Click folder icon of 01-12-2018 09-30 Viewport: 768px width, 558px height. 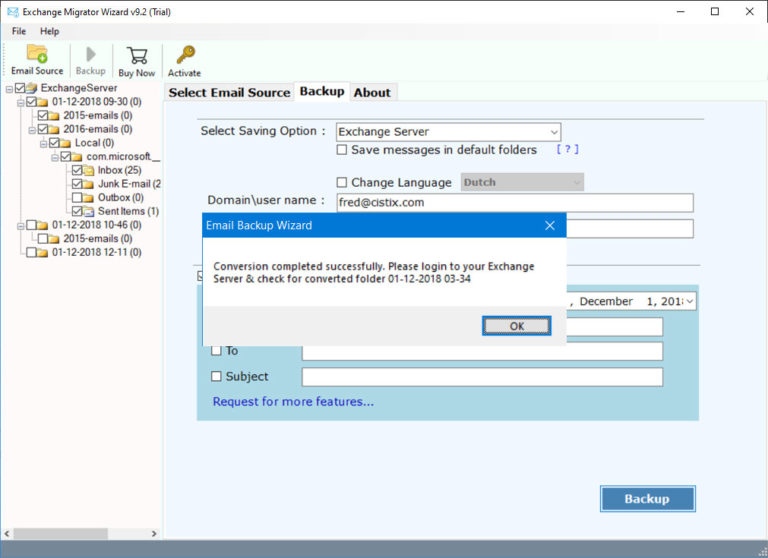[43, 102]
